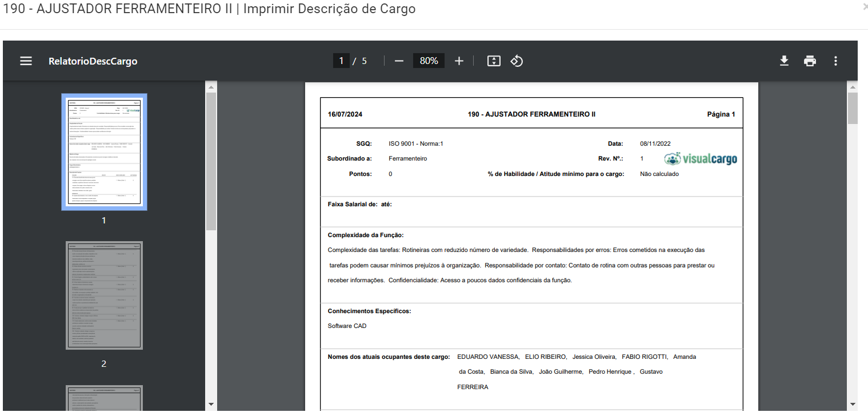Click the zoom out minus icon
Viewport: 868px width, 412px height.
[399, 61]
